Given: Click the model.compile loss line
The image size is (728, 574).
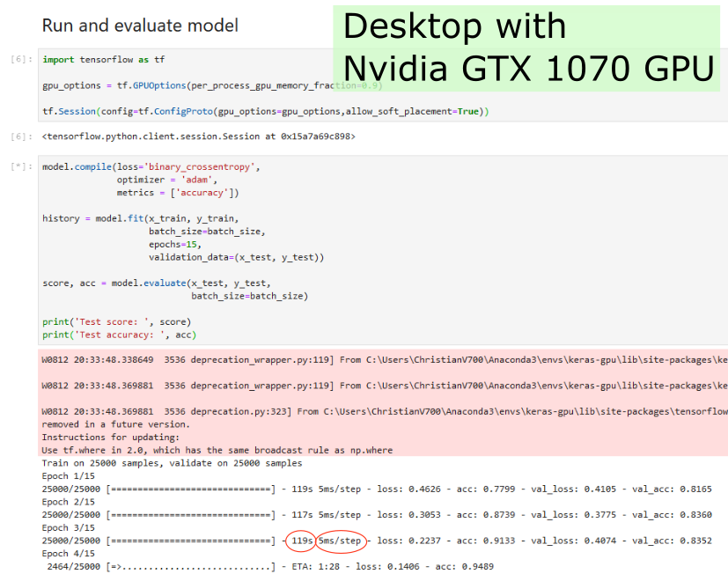Looking at the screenshot, I should coord(151,166).
